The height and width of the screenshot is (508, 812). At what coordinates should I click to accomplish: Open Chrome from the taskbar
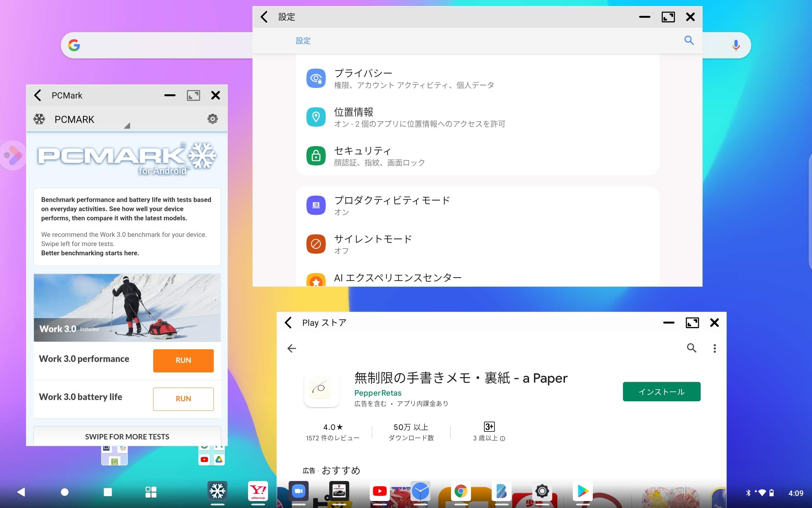coord(461,491)
